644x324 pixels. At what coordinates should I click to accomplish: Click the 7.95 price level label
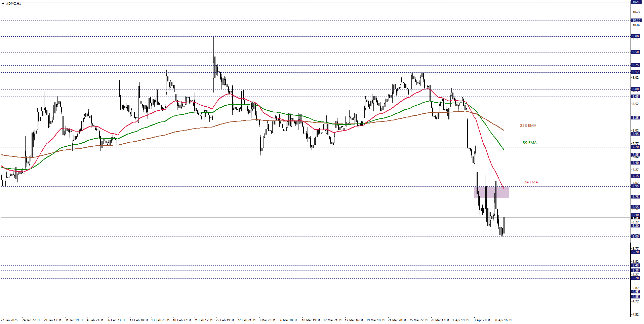[635, 134]
